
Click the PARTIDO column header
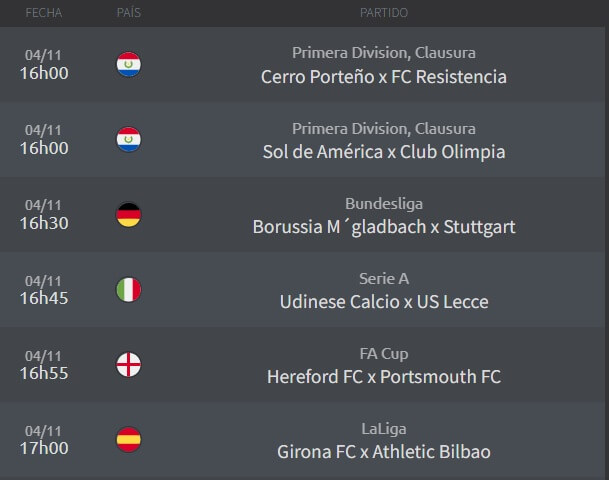click(384, 13)
